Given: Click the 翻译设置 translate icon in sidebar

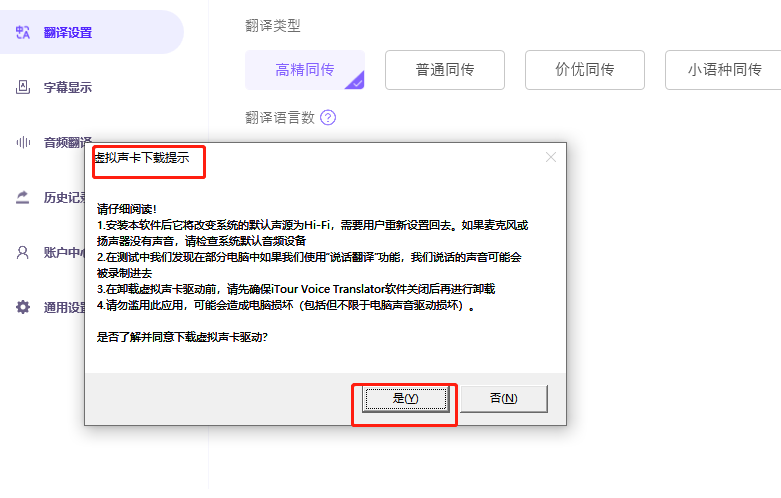Looking at the screenshot, I should pos(23,33).
